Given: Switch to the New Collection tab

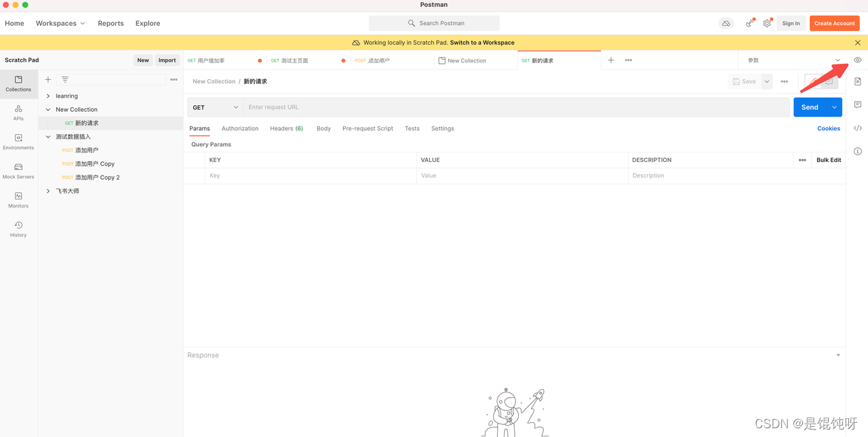Looking at the screenshot, I should [475, 60].
